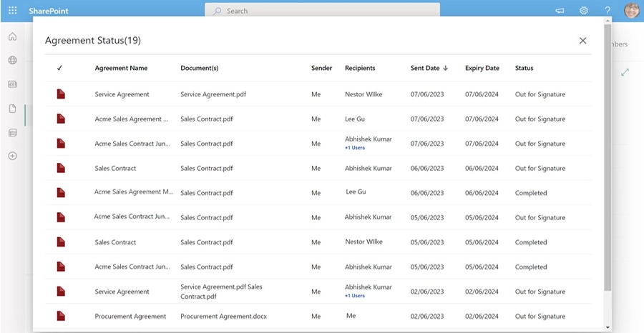Screen dimensions: 644x333
Task: Click recipient Lee Gu sent 07/06/2023
Action: (355, 119)
